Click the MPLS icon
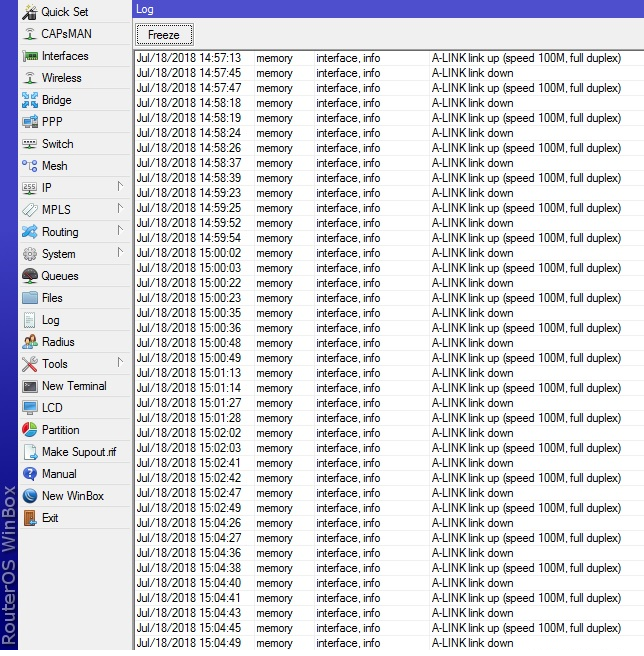This screenshot has width=644, height=656. (30, 210)
